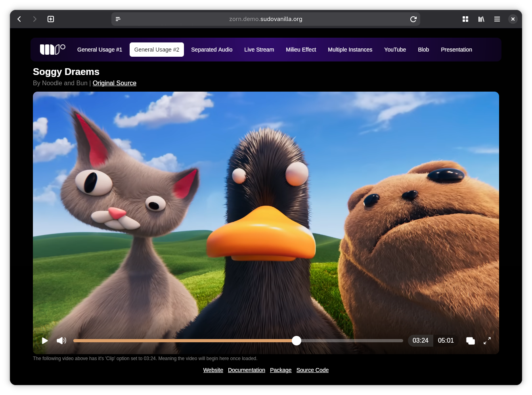Go back to previous page
Screen dimensions: 532x395
(x=19, y=19)
